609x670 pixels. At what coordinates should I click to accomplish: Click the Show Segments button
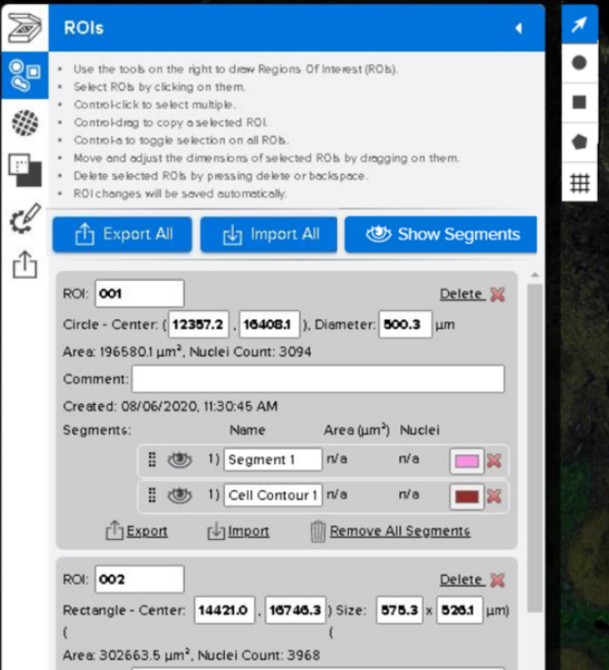coord(441,234)
